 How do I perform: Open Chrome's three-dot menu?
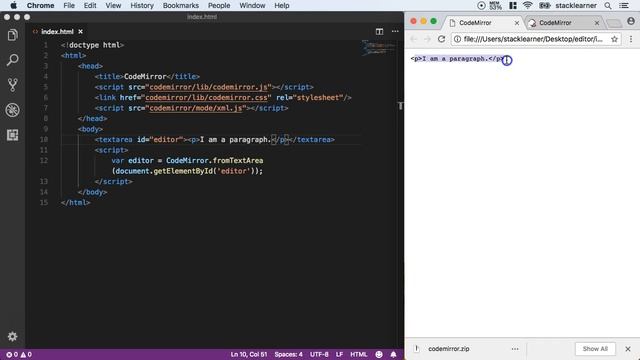coord(631,39)
